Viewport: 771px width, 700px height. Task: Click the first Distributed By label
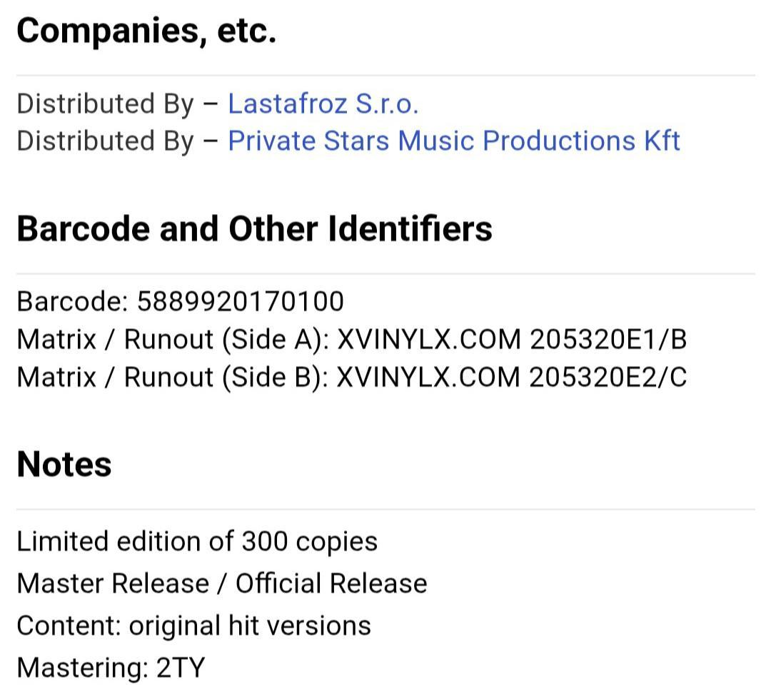click(x=106, y=104)
